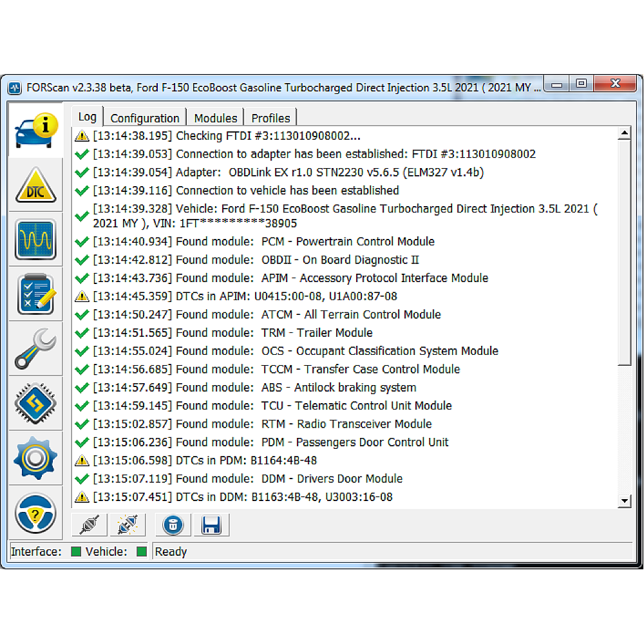The image size is (644, 644).
Task: Save the log using the floppy disk icon
Action: click(211, 524)
